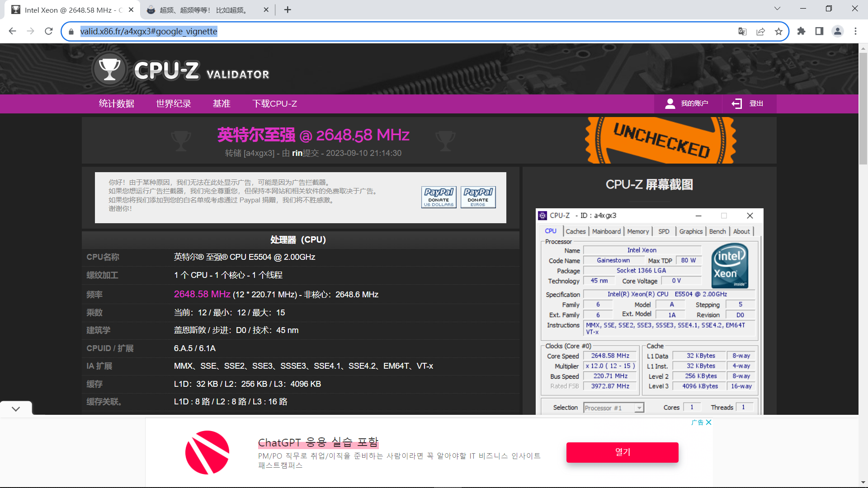Click the CPU-Z window app icon
Viewport: 868px width, 488px height.
pos(542,216)
